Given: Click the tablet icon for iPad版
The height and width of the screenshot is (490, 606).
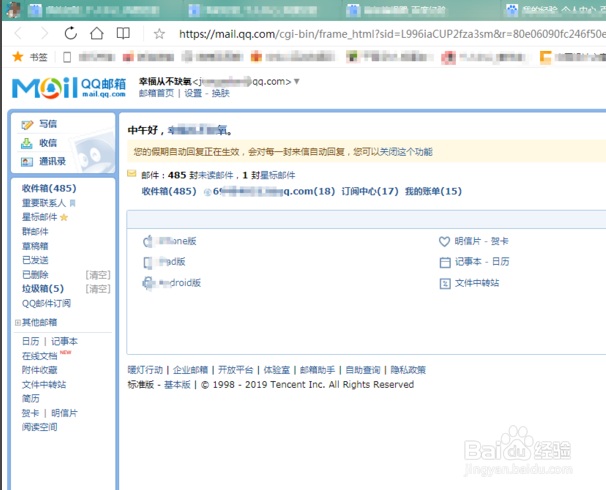Looking at the screenshot, I should pos(148,262).
